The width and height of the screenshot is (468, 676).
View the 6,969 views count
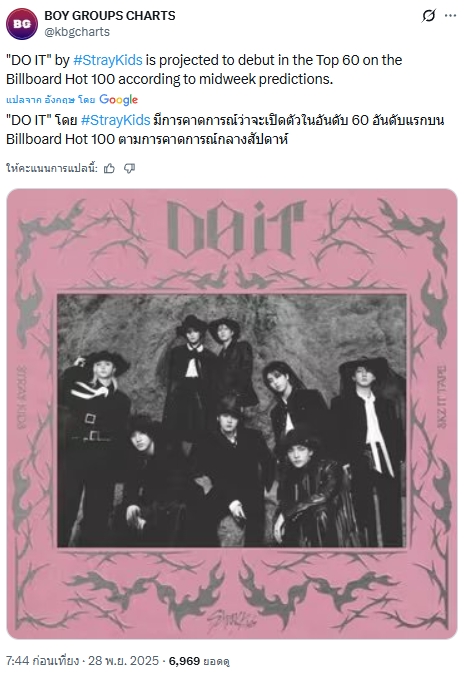199,660
